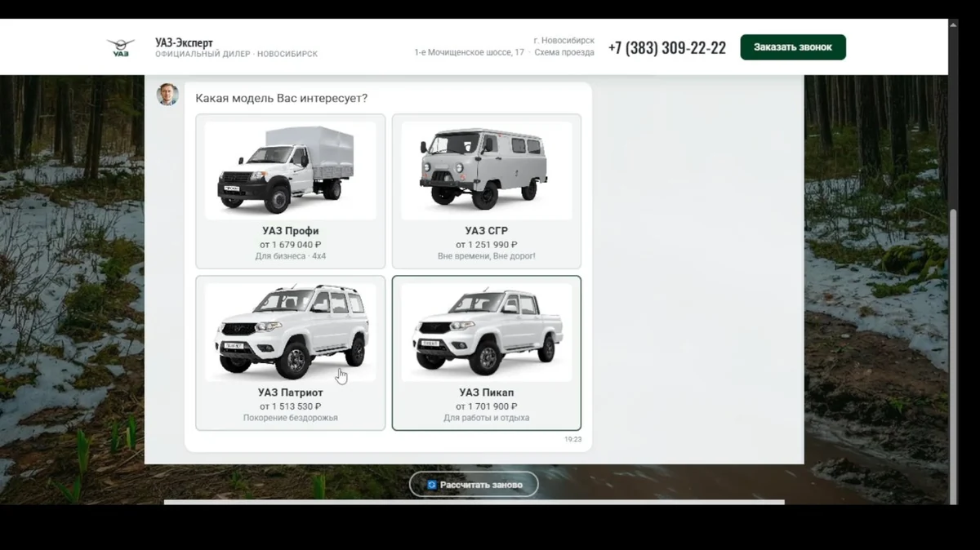This screenshot has height=550, width=980.
Task: Select the УАЗ Профи model card
Action: (291, 191)
